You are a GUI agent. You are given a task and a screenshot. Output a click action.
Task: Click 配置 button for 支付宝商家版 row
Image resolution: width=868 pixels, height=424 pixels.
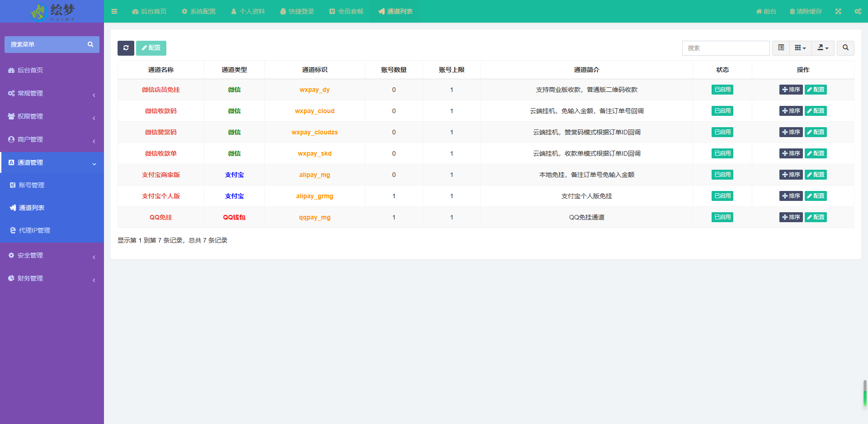(816, 175)
